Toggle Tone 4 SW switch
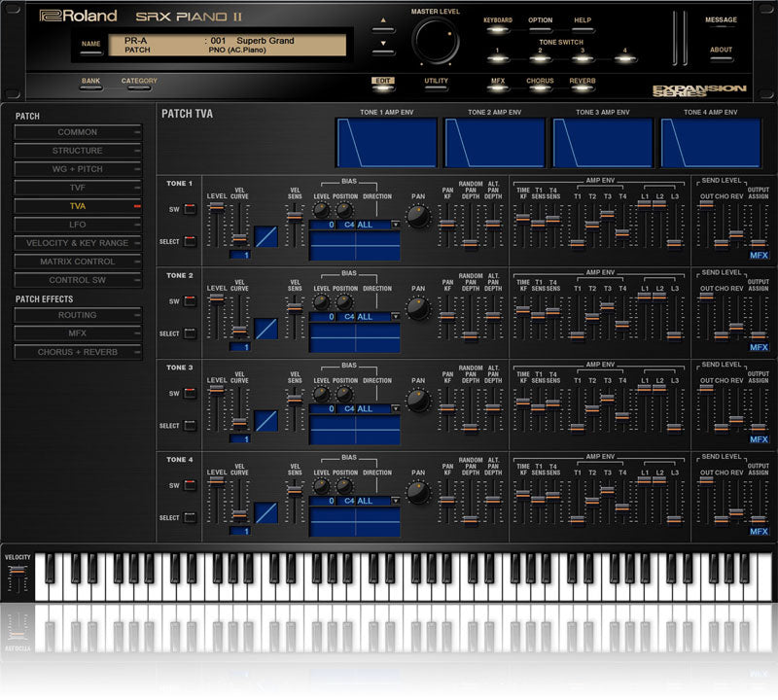 [x=190, y=485]
